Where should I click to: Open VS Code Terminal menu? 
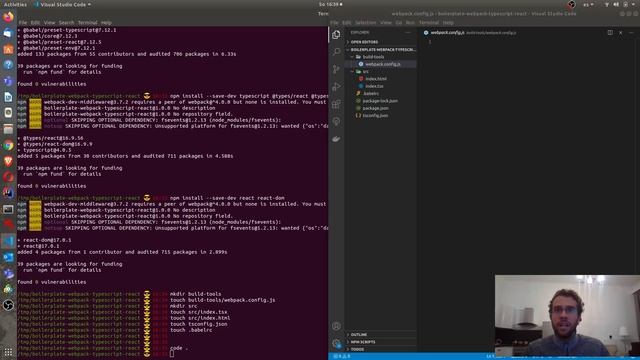(x=429, y=23)
